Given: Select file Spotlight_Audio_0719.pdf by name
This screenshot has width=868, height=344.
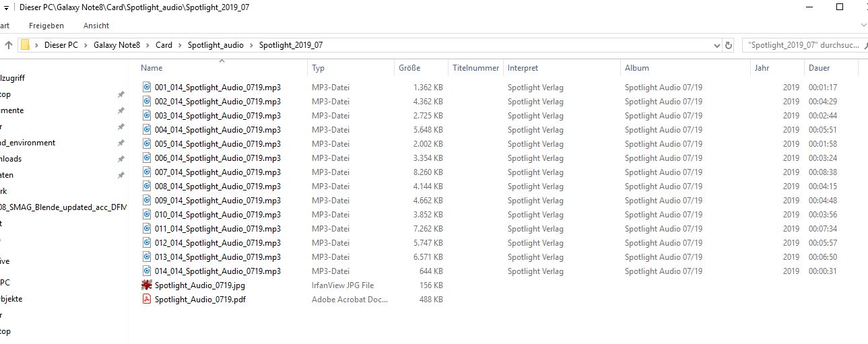Looking at the screenshot, I should click(x=200, y=300).
